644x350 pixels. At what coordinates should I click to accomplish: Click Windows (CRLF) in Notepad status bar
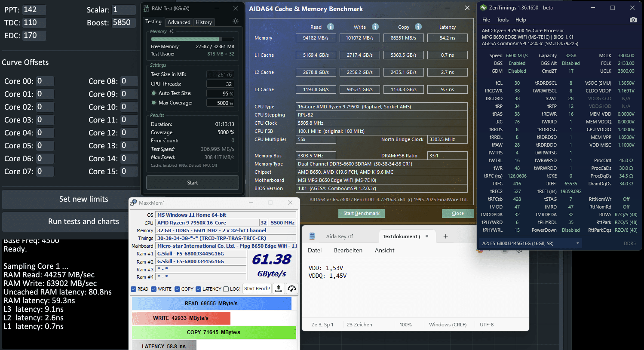[448, 325]
